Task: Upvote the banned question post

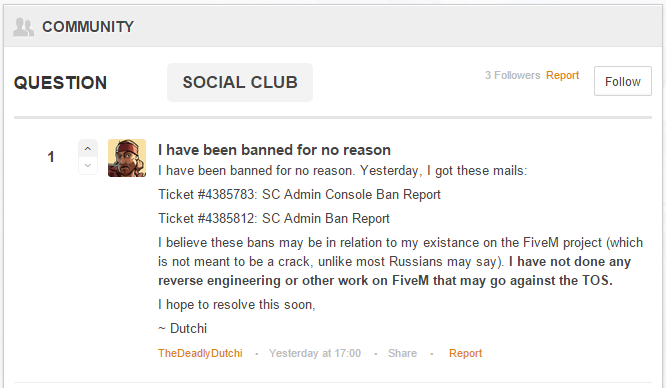Action: click(88, 149)
